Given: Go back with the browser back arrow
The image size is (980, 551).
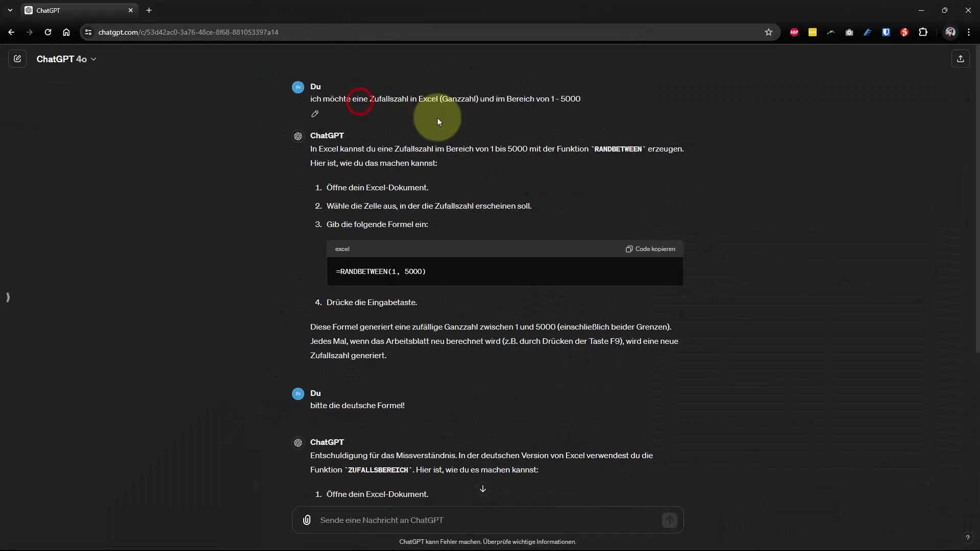Looking at the screenshot, I should (11, 32).
